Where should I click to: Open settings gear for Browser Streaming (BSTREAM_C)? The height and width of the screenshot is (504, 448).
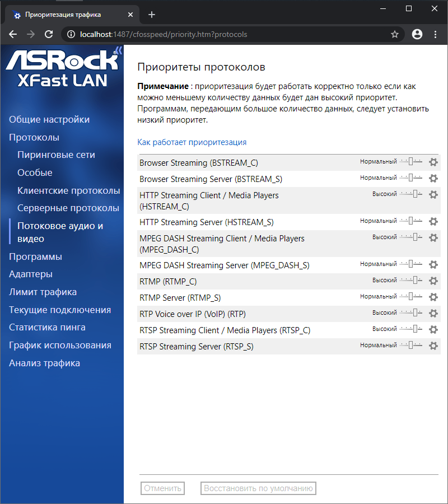pyautogui.click(x=433, y=162)
